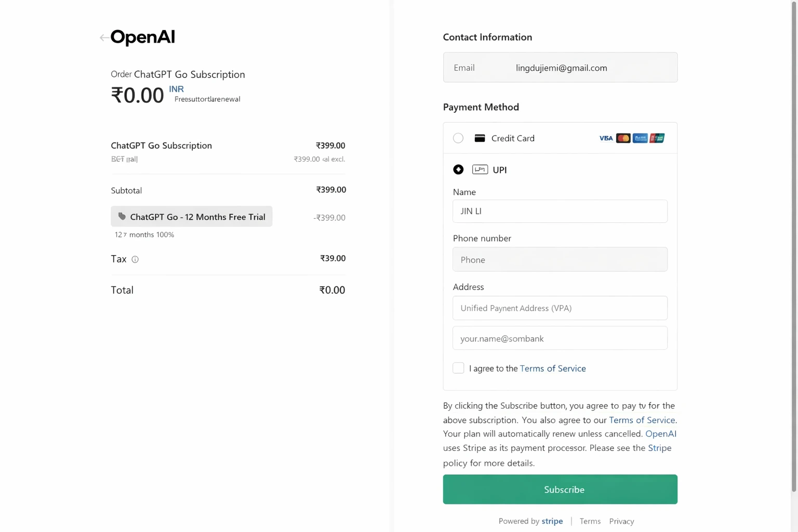Select the Credit Card radio button
Viewport: 798px width, 532px height.
[x=458, y=138]
